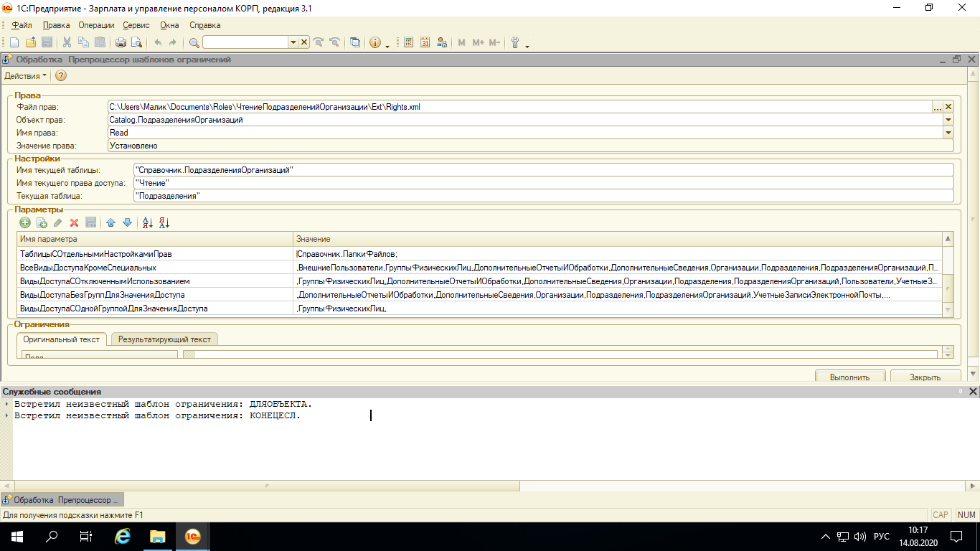Click the windows list icon

[x=355, y=43]
